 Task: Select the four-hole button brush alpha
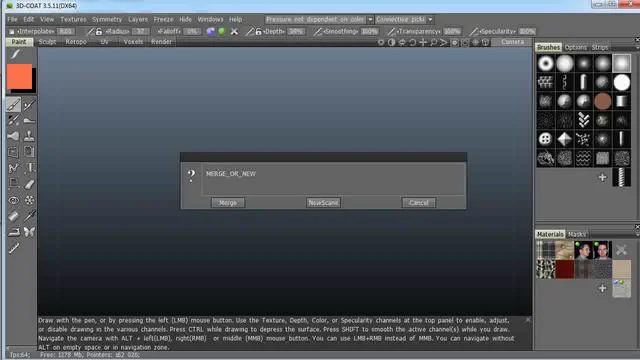[546, 139]
